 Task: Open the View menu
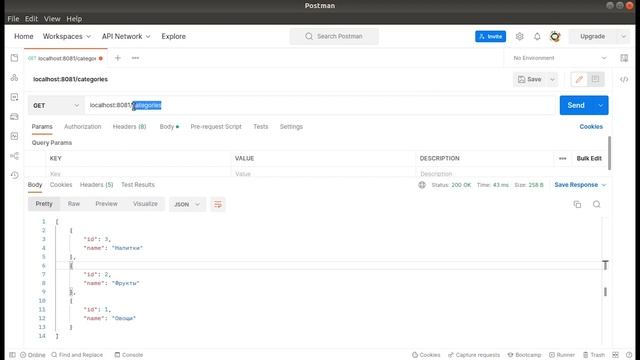tap(52, 19)
